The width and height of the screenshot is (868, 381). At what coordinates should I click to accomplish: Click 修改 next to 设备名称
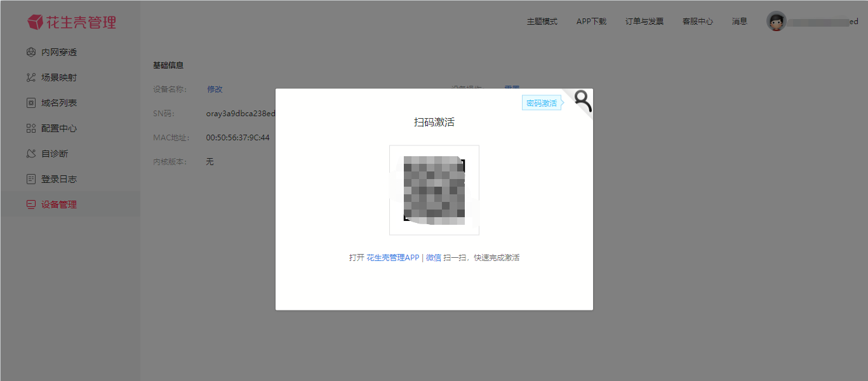tap(215, 90)
